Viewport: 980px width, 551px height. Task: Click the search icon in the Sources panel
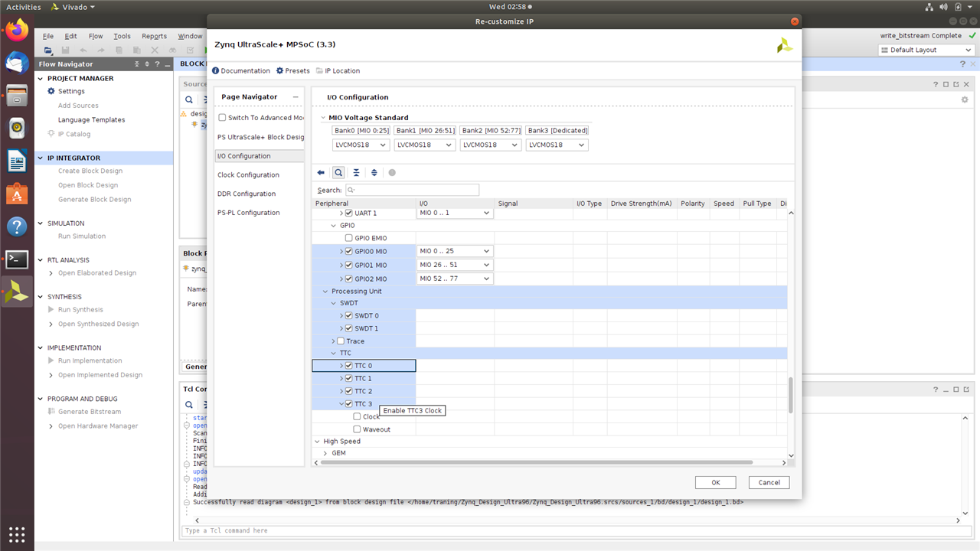point(189,99)
